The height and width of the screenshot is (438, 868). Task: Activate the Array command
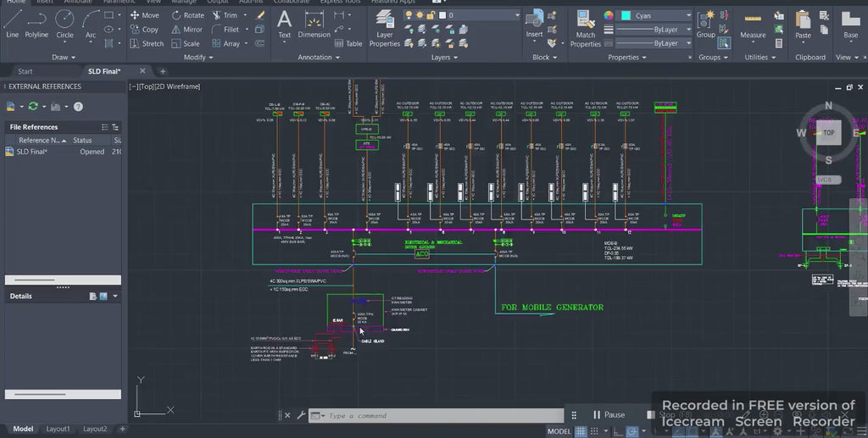225,43
